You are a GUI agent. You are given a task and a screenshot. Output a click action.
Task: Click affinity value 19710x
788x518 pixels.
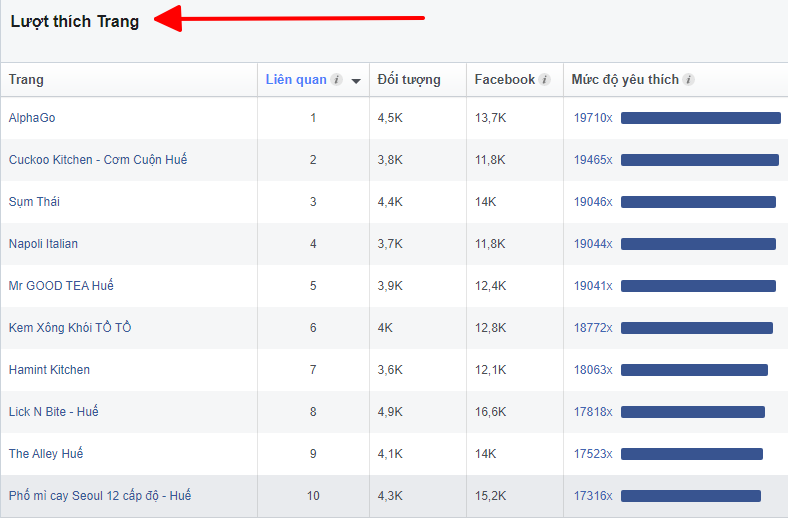(593, 118)
